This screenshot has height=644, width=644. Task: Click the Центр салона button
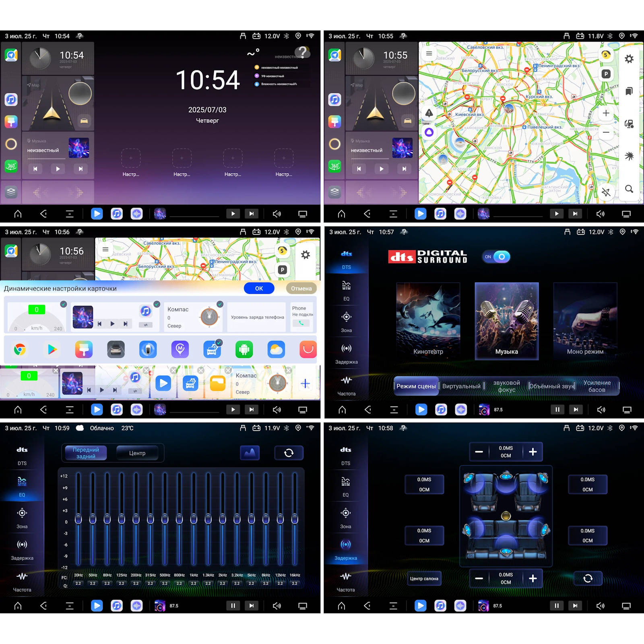424,578
